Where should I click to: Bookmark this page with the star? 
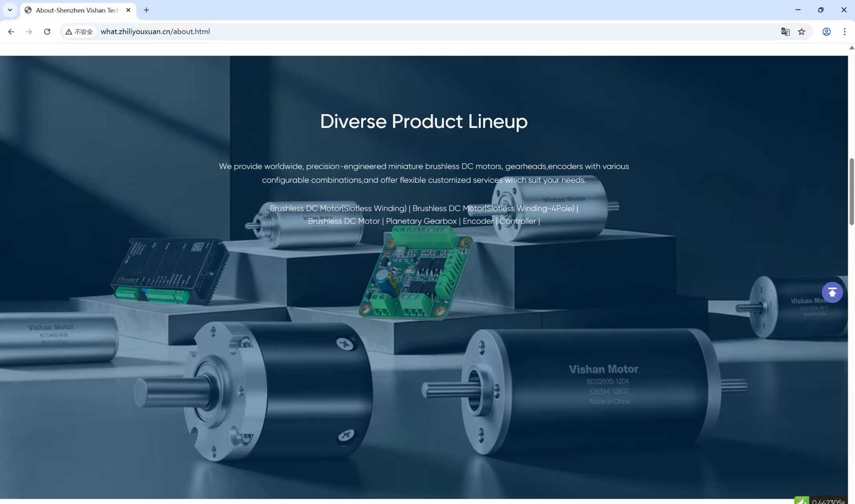pyautogui.click(x=801, y=31)
